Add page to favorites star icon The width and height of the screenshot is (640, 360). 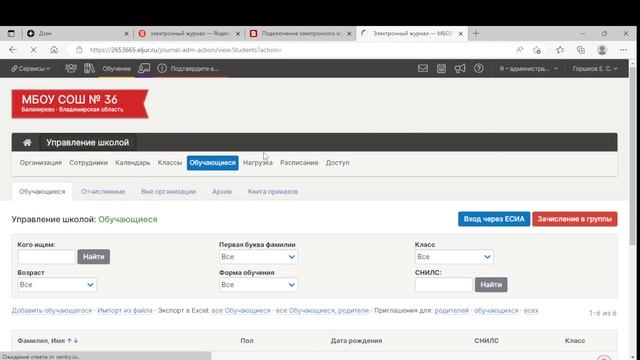[537, 50]
